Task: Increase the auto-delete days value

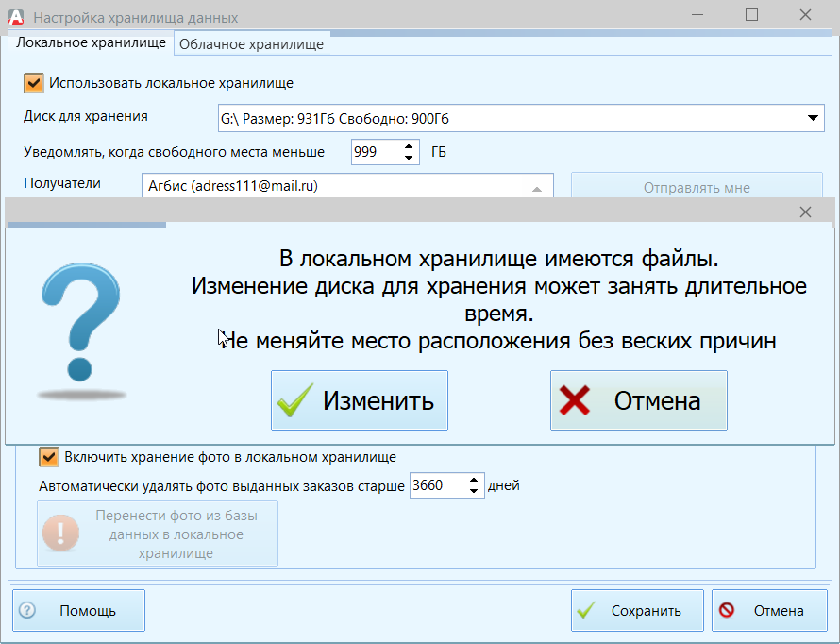Action: [474, 480]
